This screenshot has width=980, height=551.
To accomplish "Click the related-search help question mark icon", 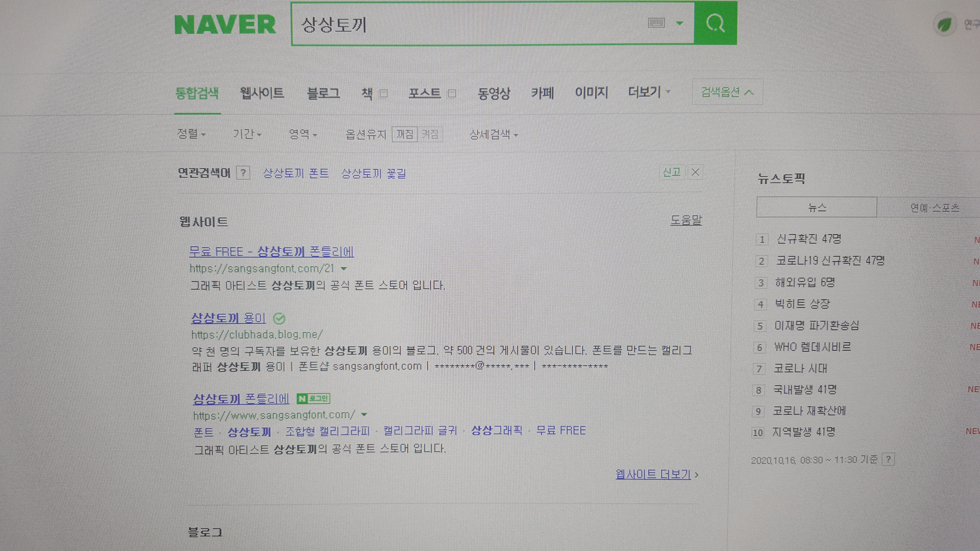I will 243,173.
